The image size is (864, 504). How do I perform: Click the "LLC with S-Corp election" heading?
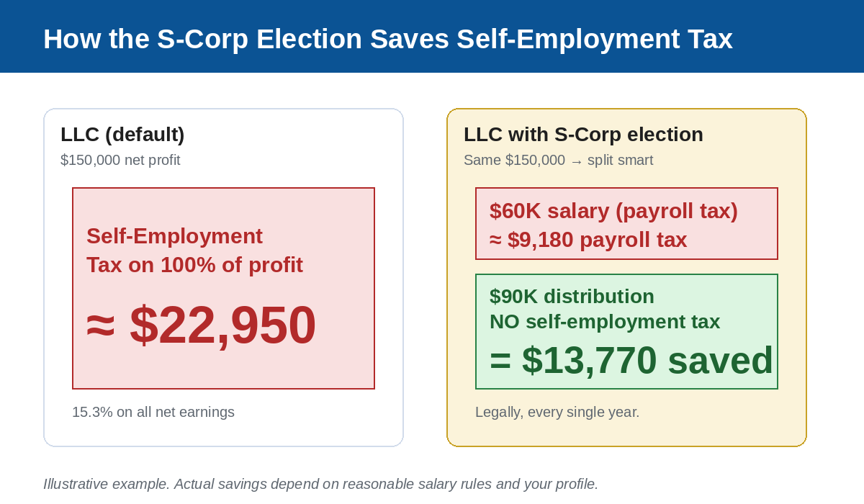(583, 135)
